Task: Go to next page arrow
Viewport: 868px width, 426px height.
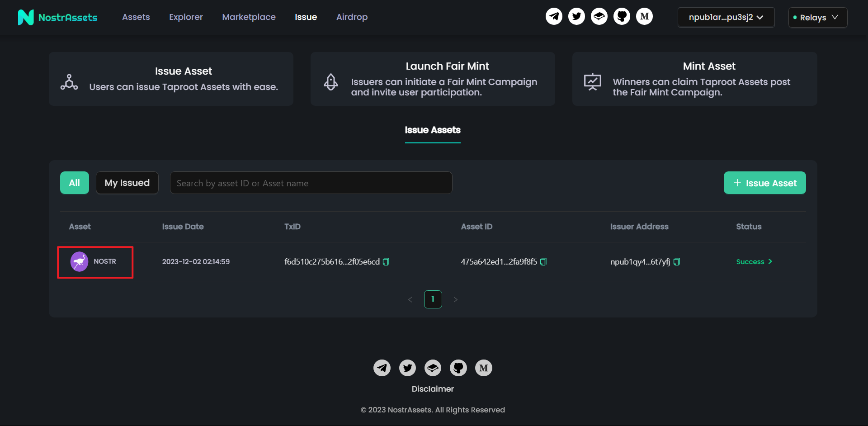Action: point(455,299)
